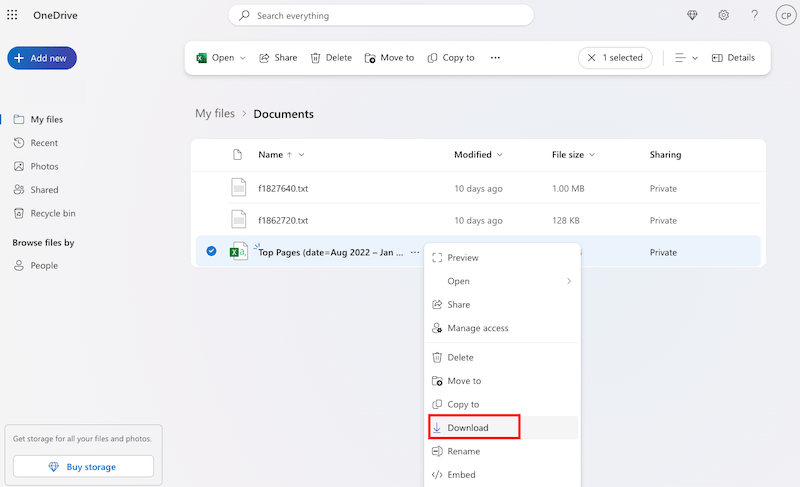Screen dimensions: 800x487
Task: Click the Documents breadcrumb label
Action: [284, 114]
